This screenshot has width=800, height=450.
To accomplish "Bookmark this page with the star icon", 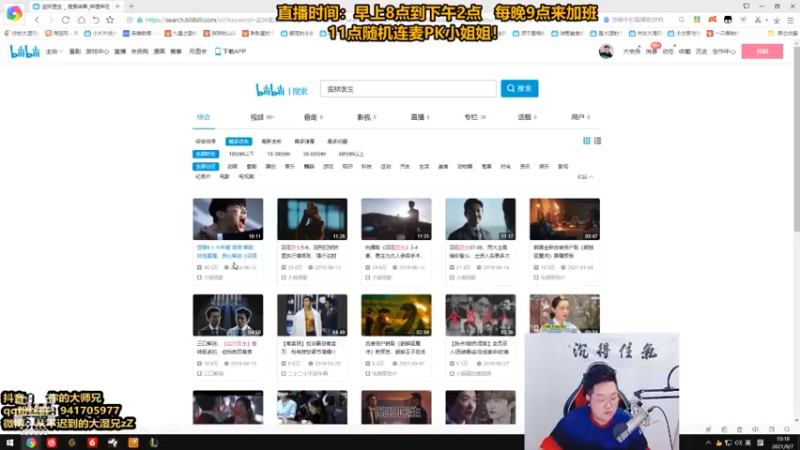I will [110, 20].
